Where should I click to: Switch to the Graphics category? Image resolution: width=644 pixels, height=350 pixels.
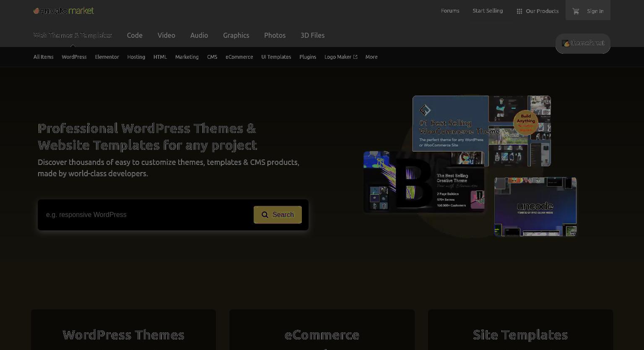236,35
